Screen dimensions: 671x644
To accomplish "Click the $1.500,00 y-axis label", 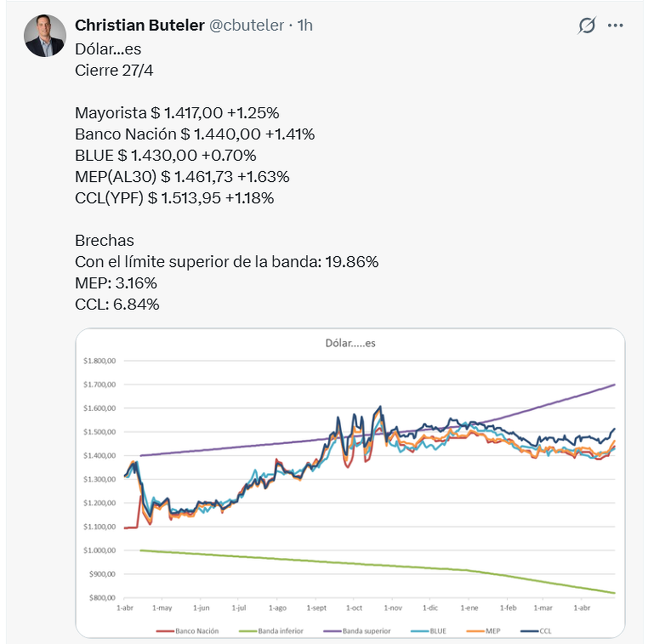I will tap(100, 432).
